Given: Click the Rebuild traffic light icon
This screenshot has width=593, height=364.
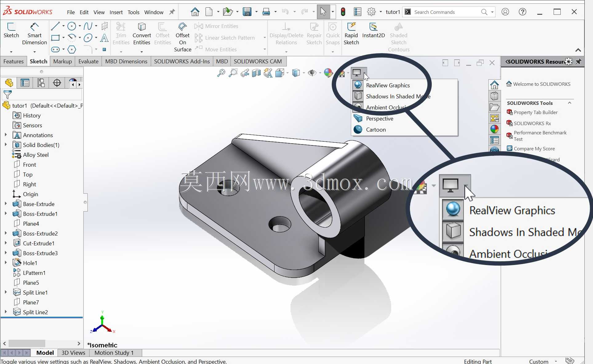Looking at the screenshot, I should pos(343,12).
